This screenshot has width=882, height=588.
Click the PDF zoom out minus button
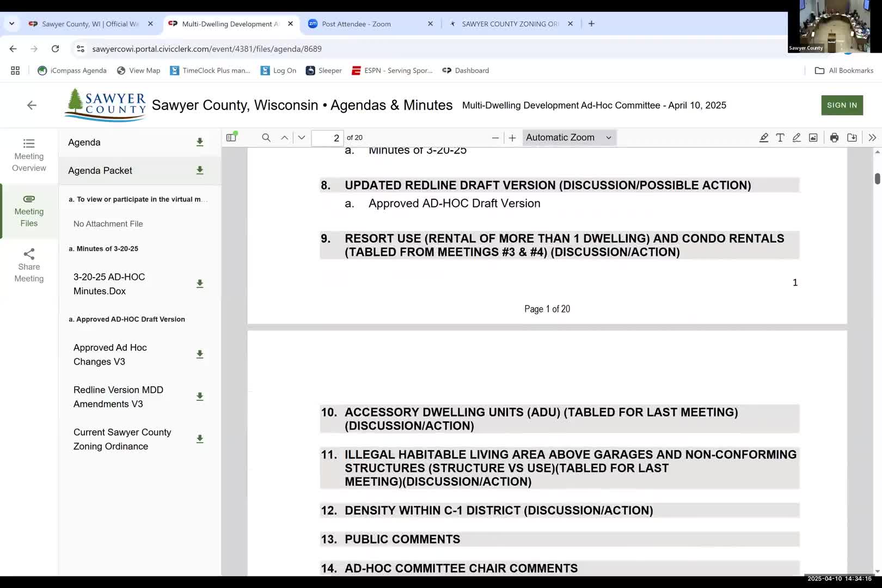click(495, 138)
